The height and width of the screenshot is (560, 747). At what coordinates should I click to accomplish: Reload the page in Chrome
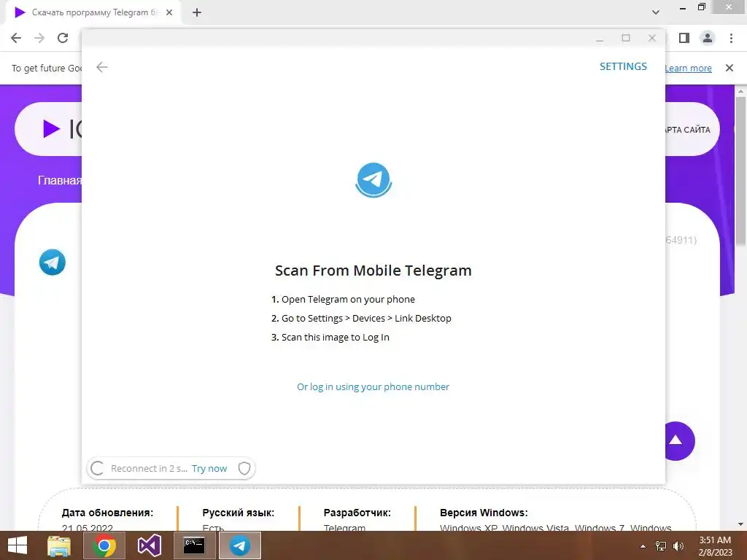click(63, 38)
